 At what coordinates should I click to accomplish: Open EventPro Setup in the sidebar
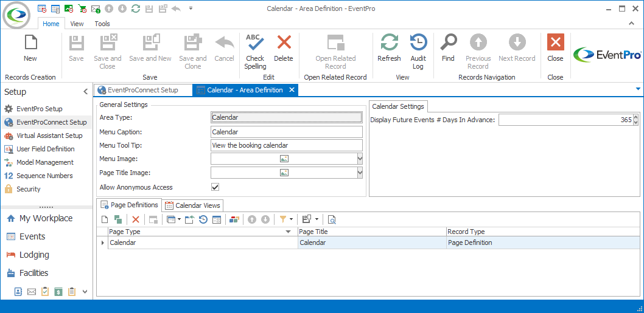pos(40,109)
